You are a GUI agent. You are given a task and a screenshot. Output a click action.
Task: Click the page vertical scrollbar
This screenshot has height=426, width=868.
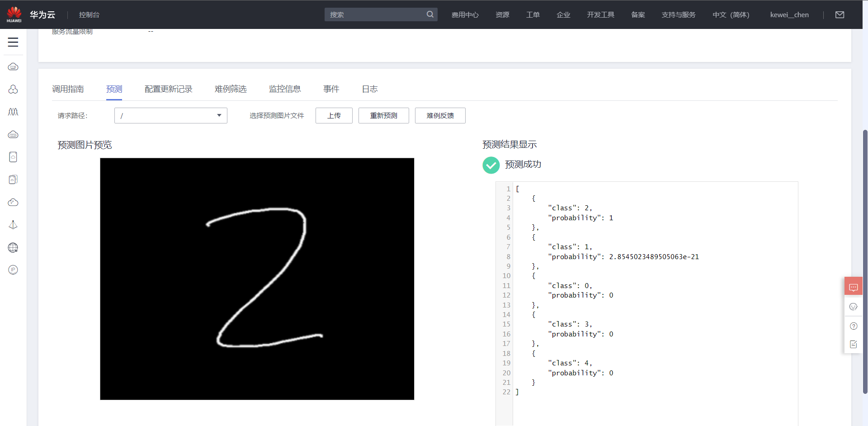(x=865, y=262)
